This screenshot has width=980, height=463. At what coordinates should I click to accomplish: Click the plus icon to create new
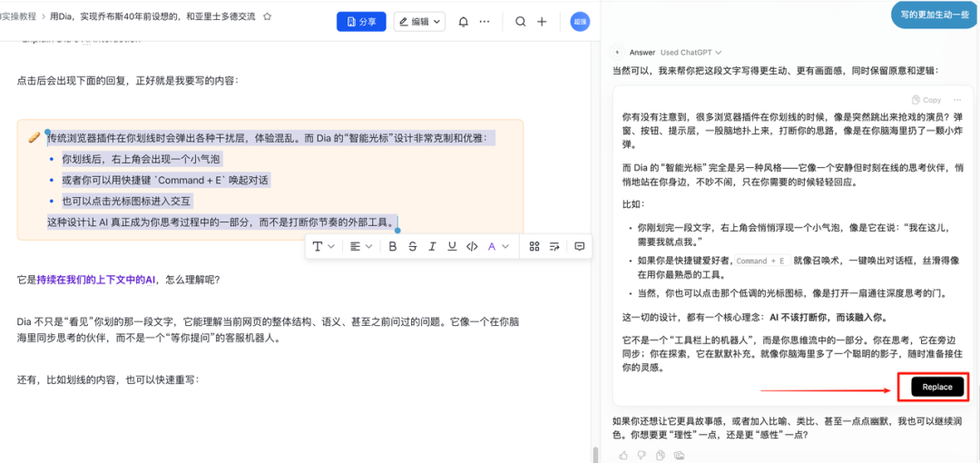pyautogui.click(x=542, y=22)
